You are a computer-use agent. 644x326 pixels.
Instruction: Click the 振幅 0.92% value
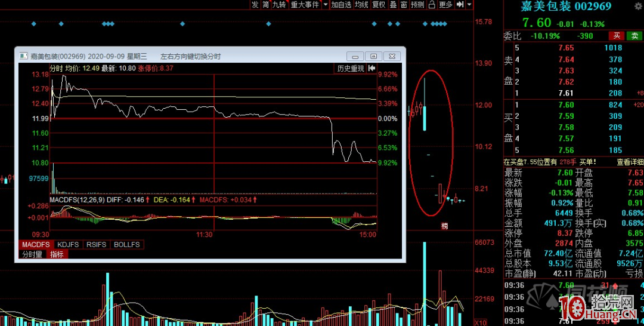pos(562,202)
